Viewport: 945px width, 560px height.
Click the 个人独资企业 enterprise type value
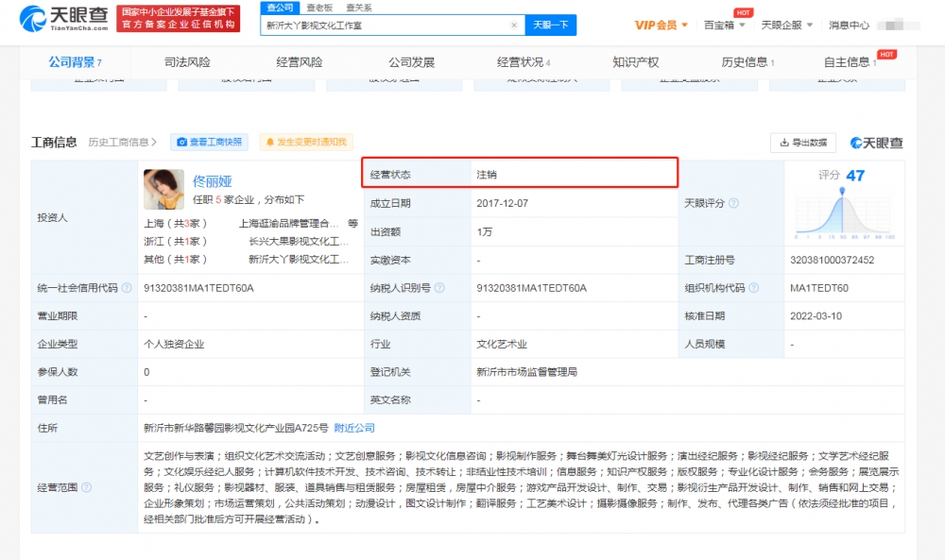click(x=174, y=344)
